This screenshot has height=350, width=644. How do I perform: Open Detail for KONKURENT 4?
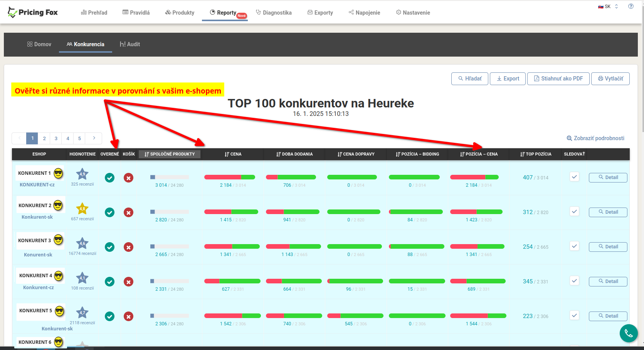tap(608, 281)
